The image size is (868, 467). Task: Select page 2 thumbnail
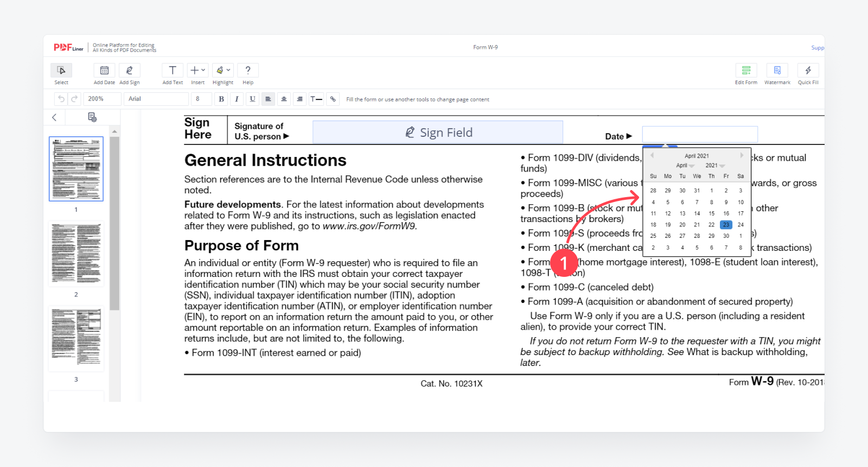point(76,254)
